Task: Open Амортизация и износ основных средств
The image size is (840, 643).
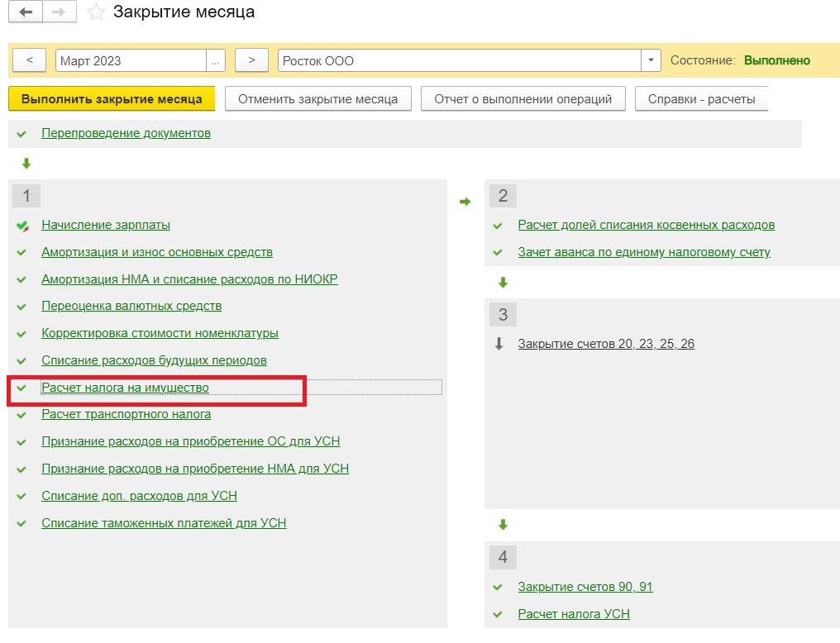Action: pyautogui.click(x=157, y=252)
